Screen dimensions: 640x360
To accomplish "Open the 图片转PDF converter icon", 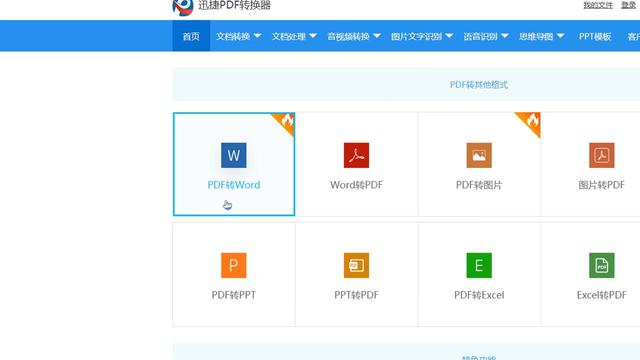I will tap(602, 155).
